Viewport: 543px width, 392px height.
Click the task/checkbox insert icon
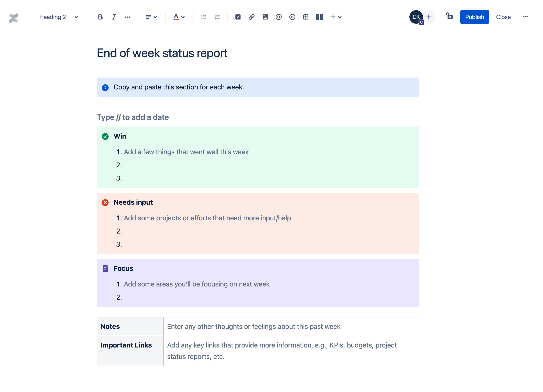237,17
